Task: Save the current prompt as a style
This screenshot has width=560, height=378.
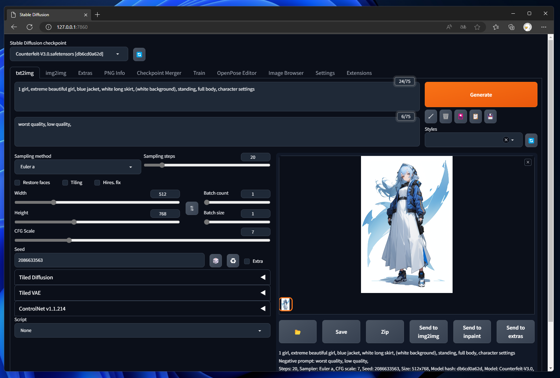Action: (x=490, y=116)
